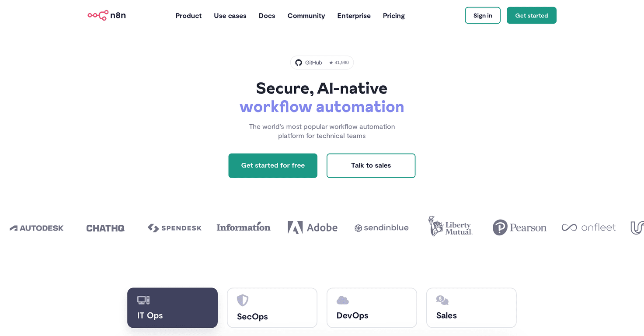644x336 pixels.
Task: Open the Docs menu item
Action: 267,16
